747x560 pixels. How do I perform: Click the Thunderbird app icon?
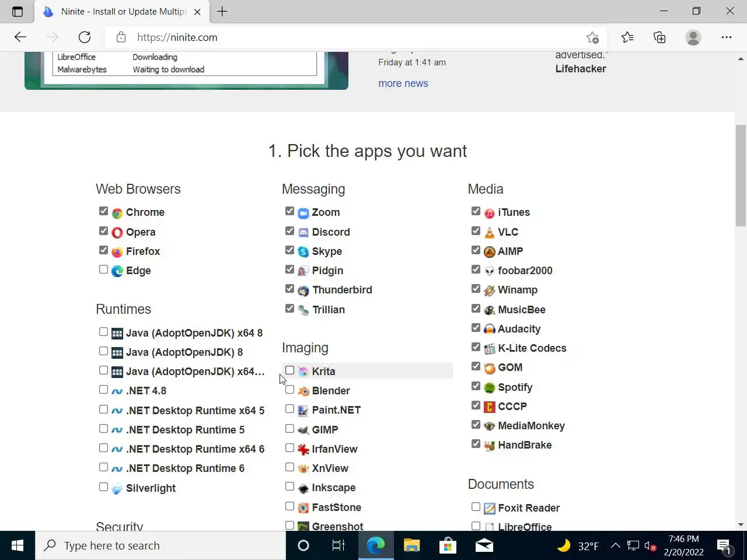point(303,290)
